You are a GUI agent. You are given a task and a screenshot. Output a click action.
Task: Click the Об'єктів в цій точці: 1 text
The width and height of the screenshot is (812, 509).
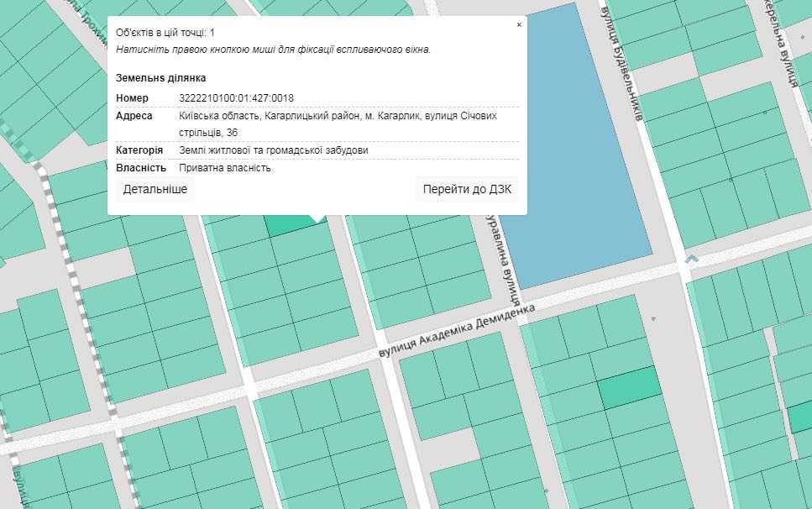(165, 33)
